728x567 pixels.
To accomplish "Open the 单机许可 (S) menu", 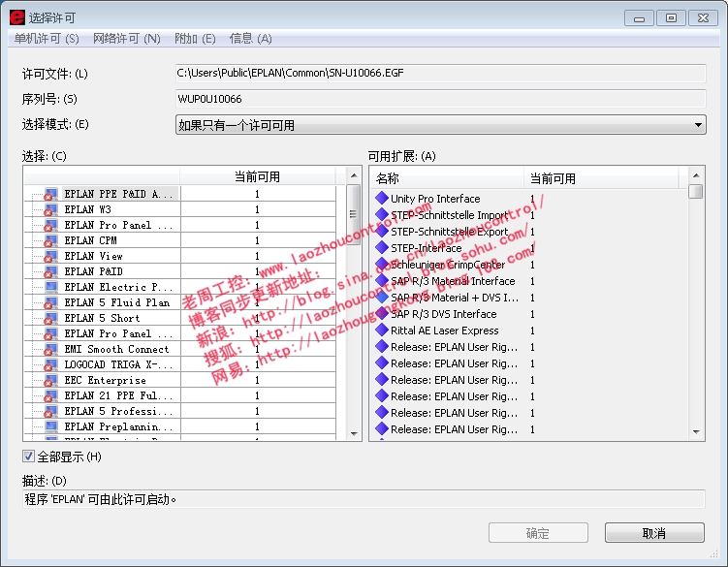I will coord(47,38).
